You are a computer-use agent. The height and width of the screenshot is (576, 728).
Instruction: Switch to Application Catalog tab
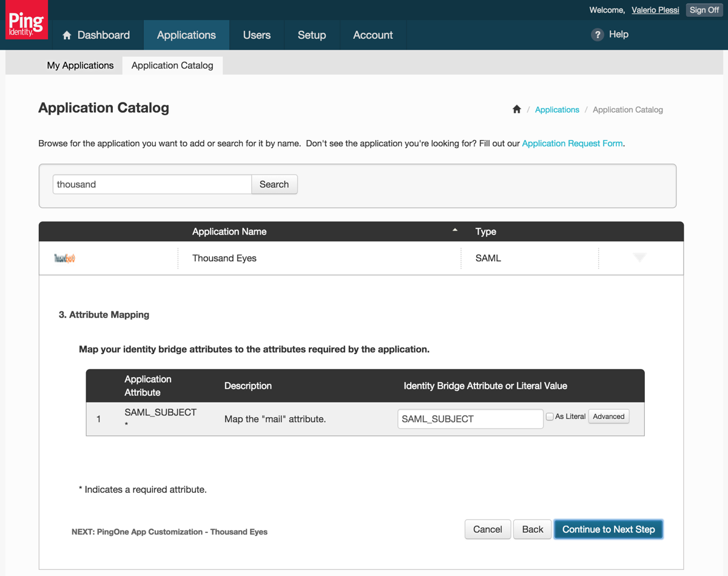pyautogui.click(x=172, y=65)
